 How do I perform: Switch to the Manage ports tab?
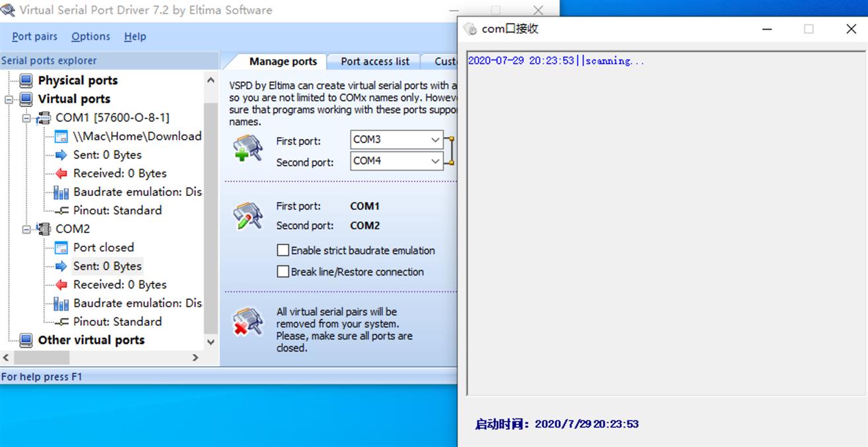[283, 61]
